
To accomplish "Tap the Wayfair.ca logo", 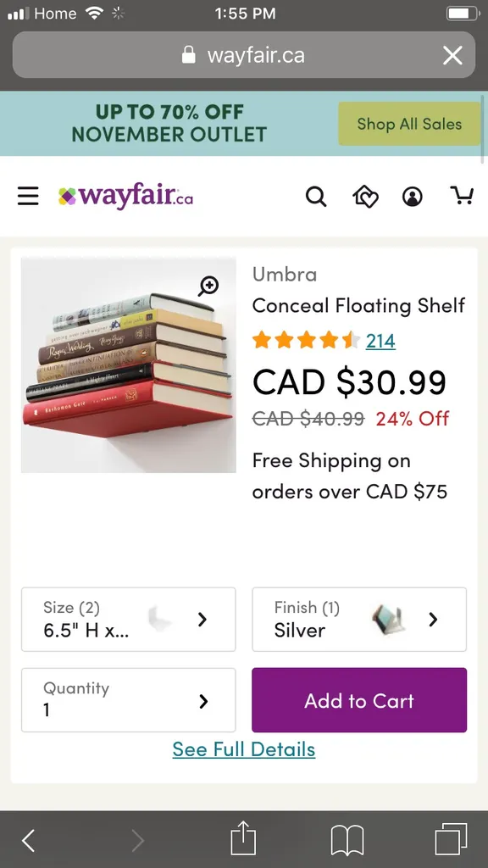I will point(125,196).
